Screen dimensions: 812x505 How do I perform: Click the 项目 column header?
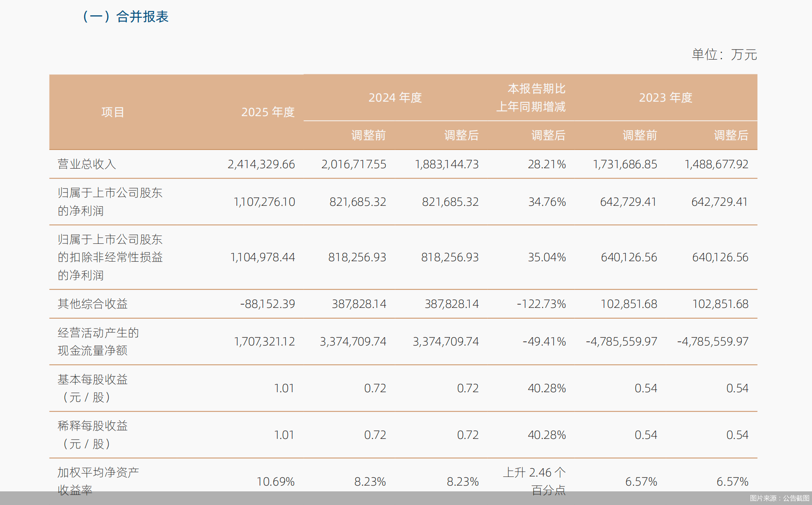pyautogui.click(x=112, y=112)
